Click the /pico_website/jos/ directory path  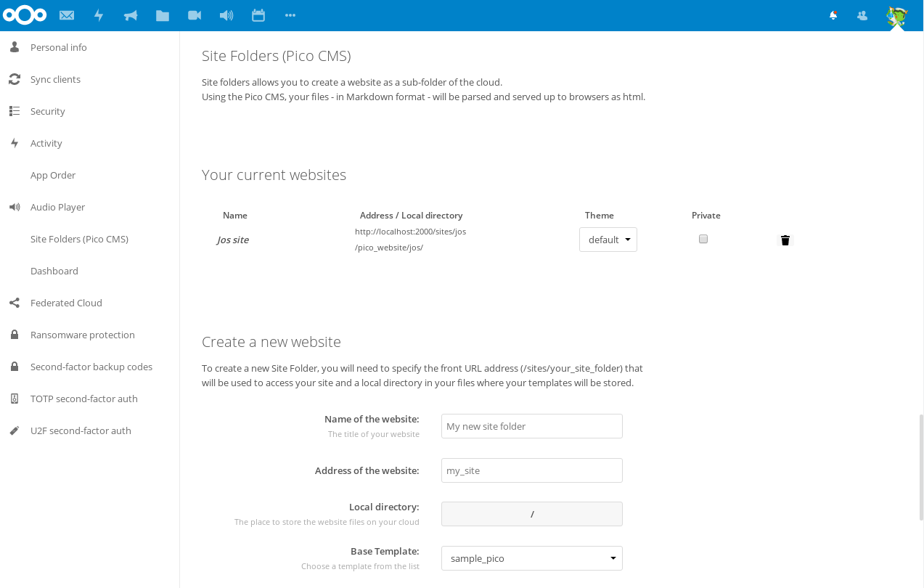pos(389,248)
